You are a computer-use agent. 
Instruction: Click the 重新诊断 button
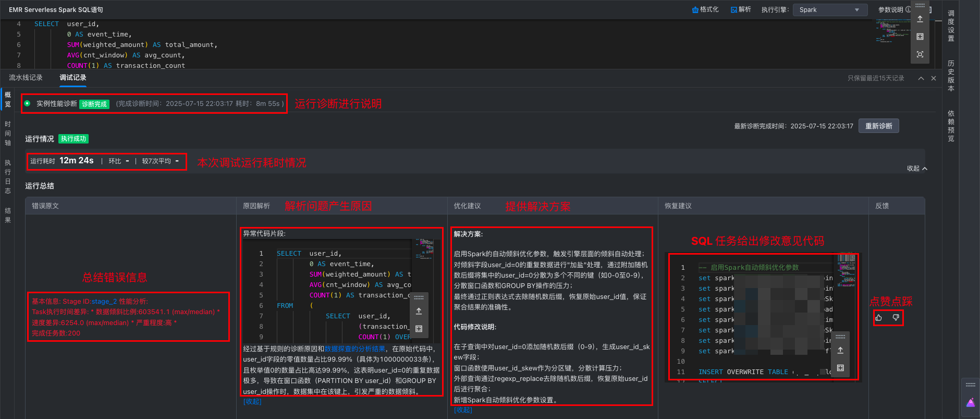pos(878,126)
